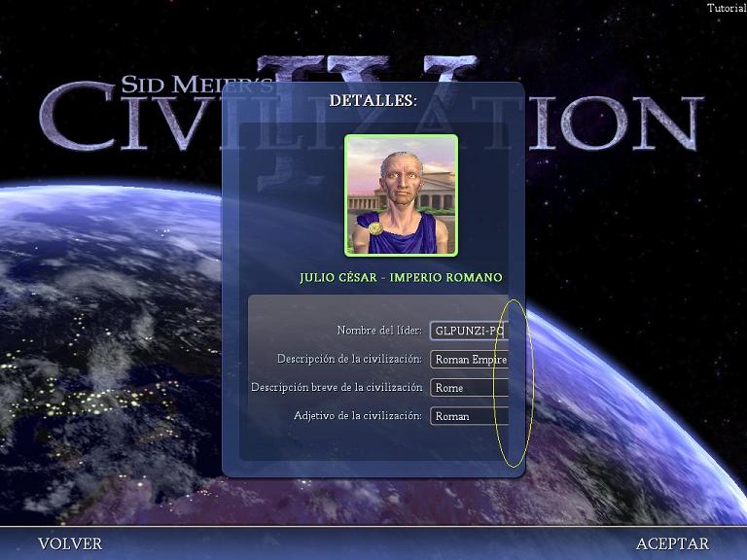Click the Adjetivo de la civilización label

point(357,416)
